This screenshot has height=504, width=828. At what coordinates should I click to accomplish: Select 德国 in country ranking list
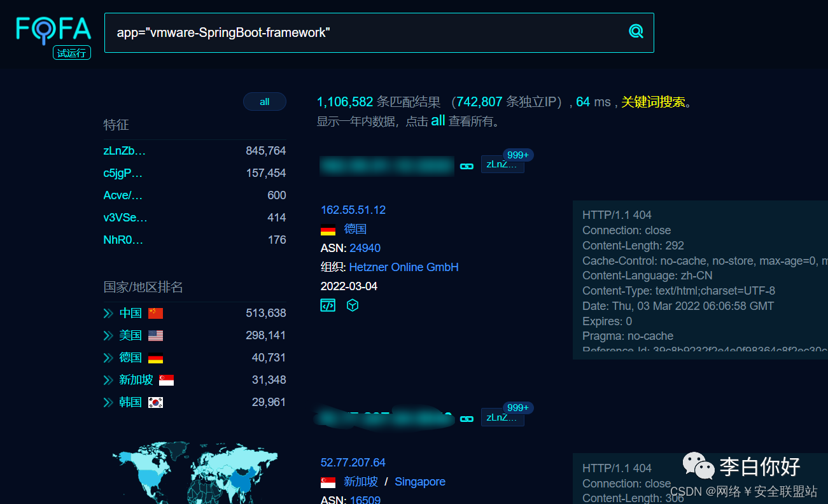[x=130, y=358]
